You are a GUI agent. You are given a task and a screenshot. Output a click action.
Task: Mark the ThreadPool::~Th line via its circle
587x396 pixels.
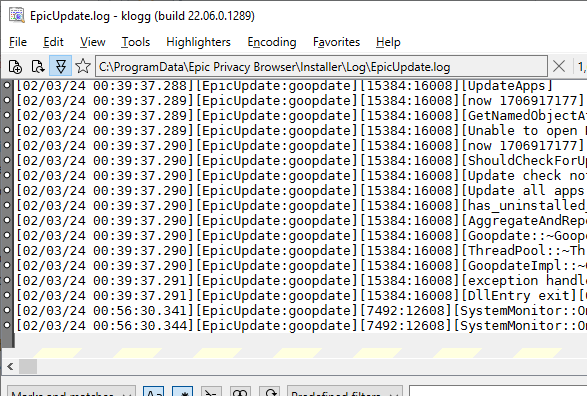coord(7,250)
